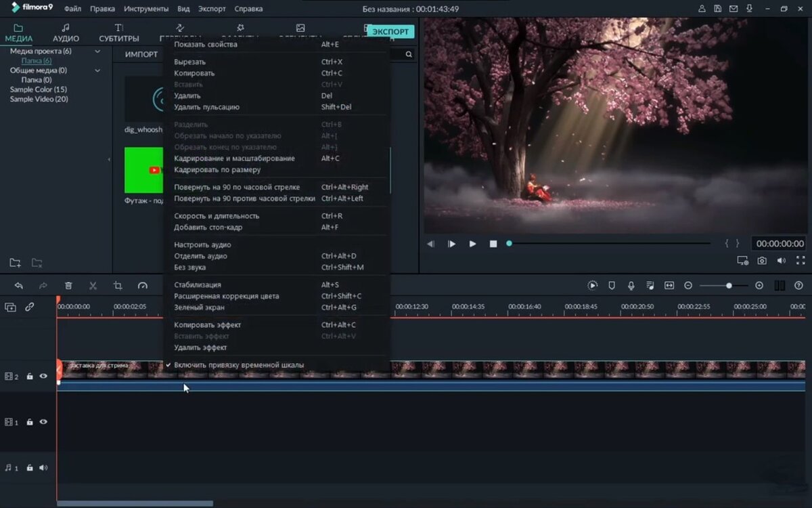The width and height of the screenshot is (812, 508).
Task: Click the render preview icon
Action: (x=593, y=286)
